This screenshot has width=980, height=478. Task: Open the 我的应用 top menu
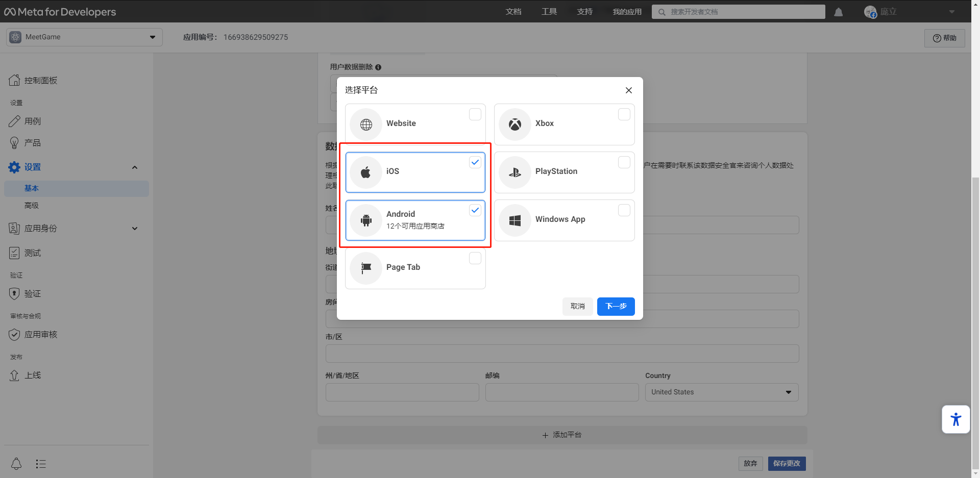click(627, 12)
